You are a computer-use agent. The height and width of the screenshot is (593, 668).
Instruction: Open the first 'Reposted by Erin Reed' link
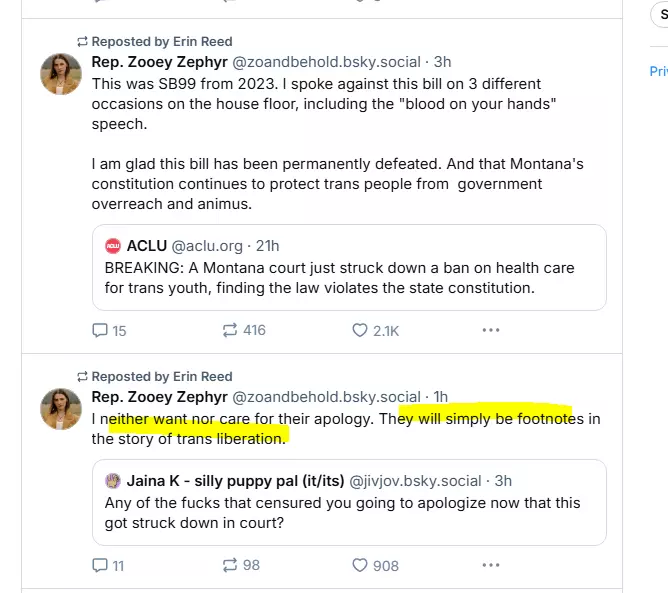tap(161, 42)
